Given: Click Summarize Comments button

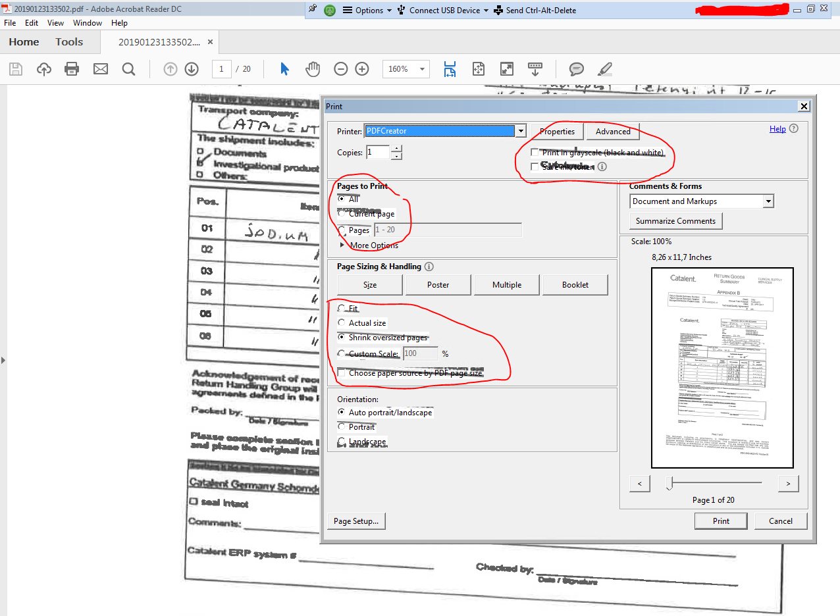Looking at the screenshot, I should 675,221.
